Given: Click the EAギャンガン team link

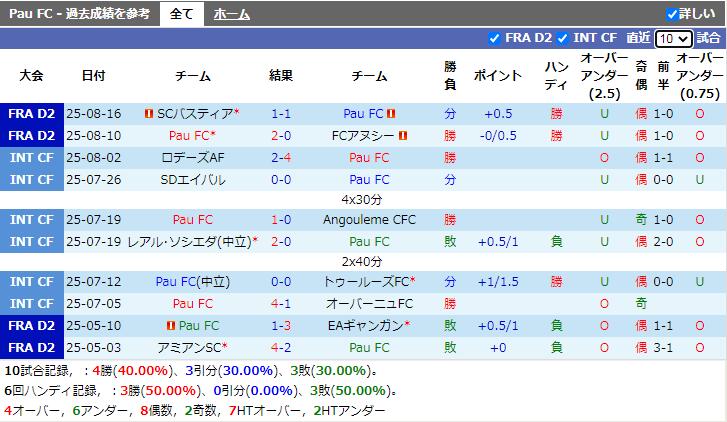Looking at the screenshot, I should [366, 326].
